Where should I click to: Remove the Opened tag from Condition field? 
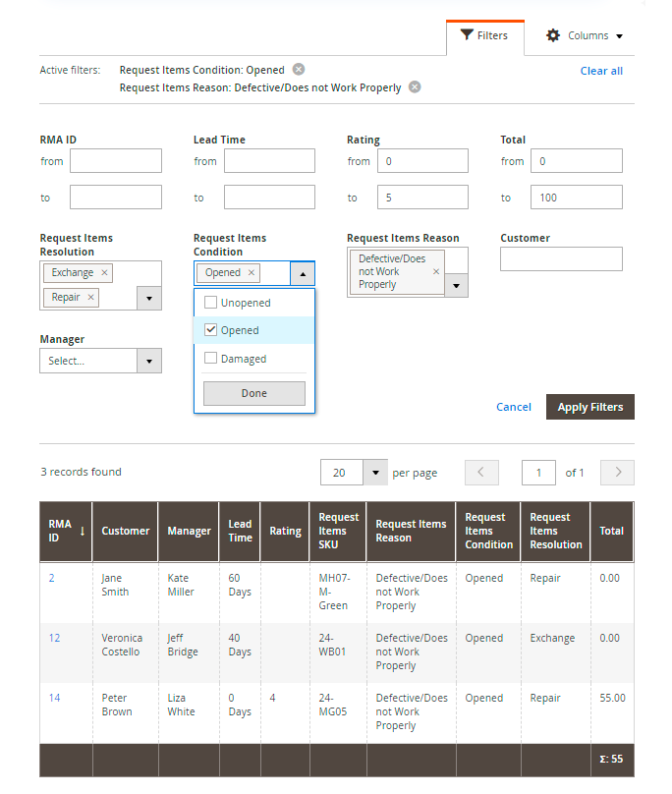[252, 273]
